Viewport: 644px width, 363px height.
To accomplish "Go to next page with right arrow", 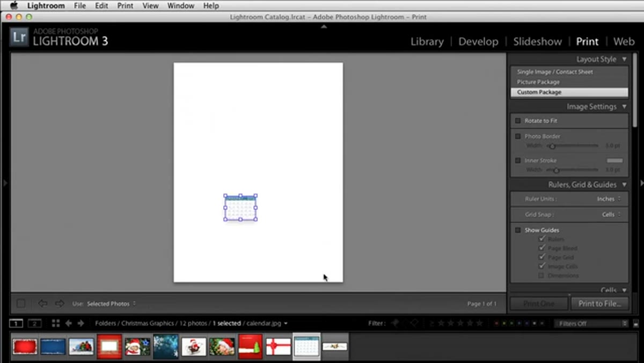I will (60, 303).
